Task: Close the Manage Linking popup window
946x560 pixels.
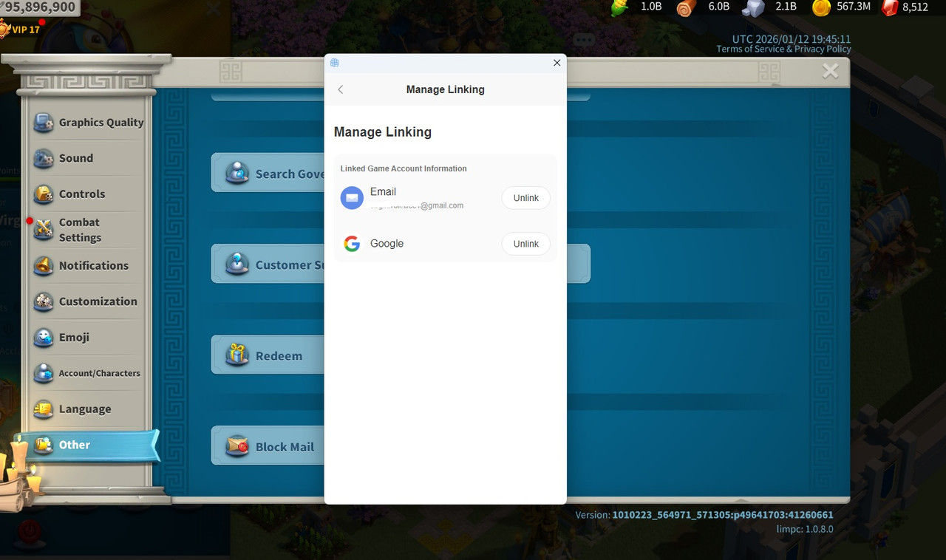Action: point(557,63)
